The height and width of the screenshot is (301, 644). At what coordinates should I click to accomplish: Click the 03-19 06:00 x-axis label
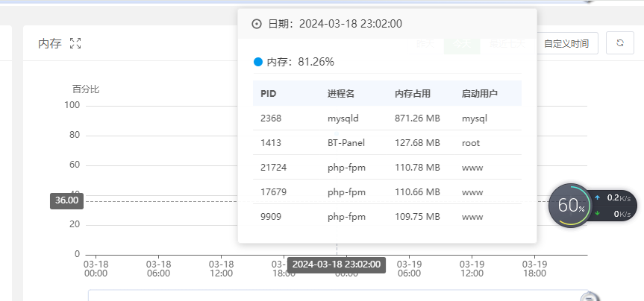[409, 269]
